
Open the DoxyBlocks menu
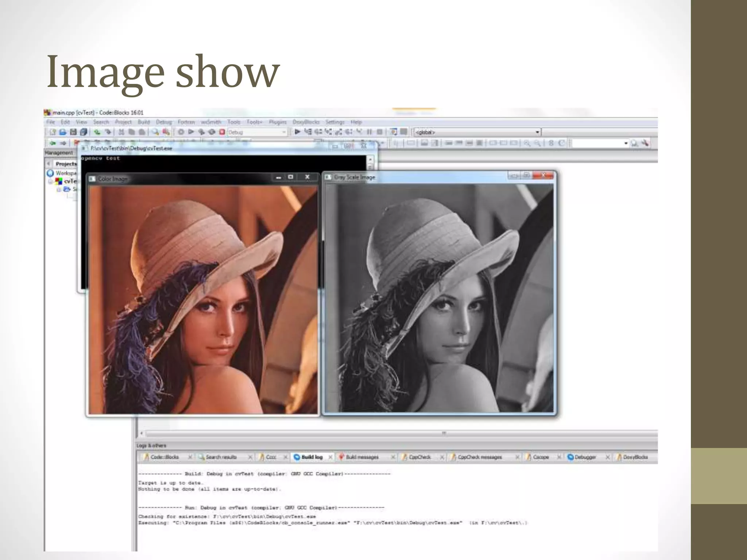[x=306, y=122]
